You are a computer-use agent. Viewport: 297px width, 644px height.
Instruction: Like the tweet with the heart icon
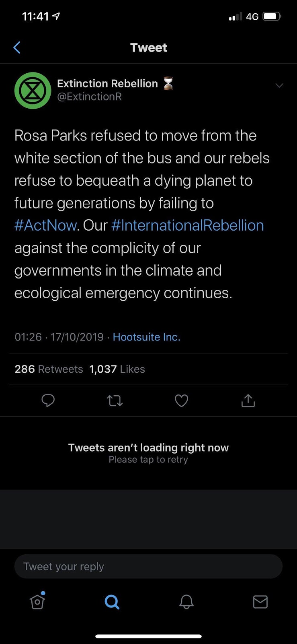click(x=182, y=400)
